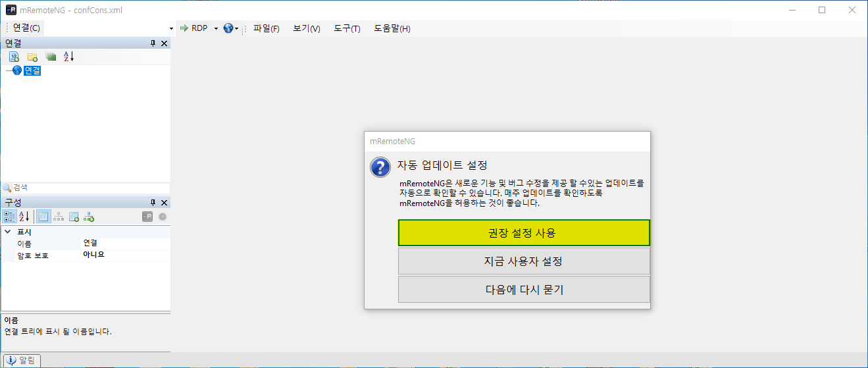Click the gray mRemoteNG icon button in 구성

[147, 216]
